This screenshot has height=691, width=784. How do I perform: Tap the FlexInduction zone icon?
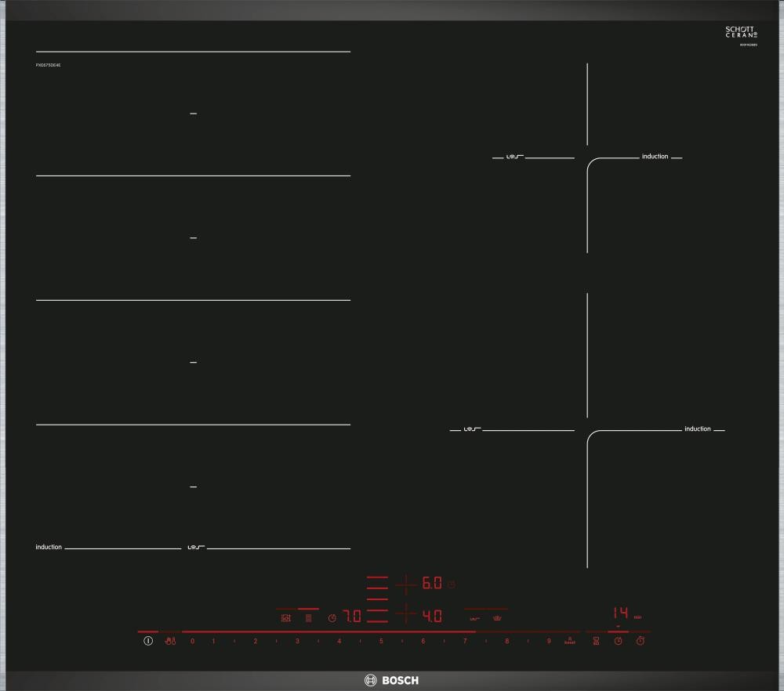click(308, 617)
